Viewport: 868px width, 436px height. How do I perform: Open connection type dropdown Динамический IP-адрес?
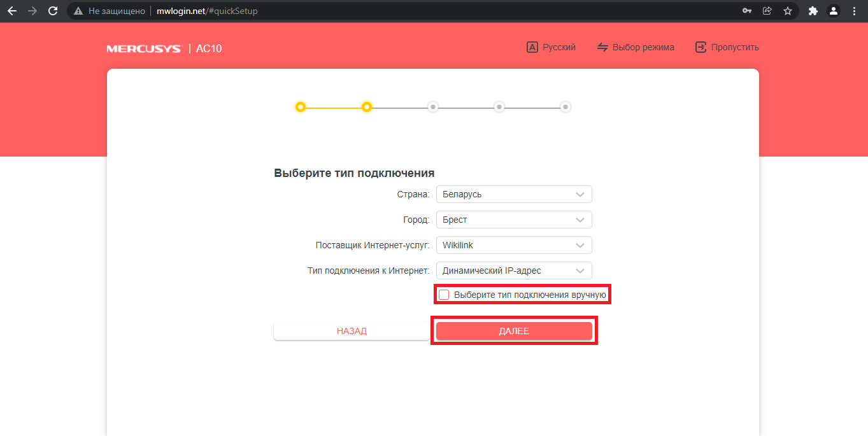coord(514,271)
